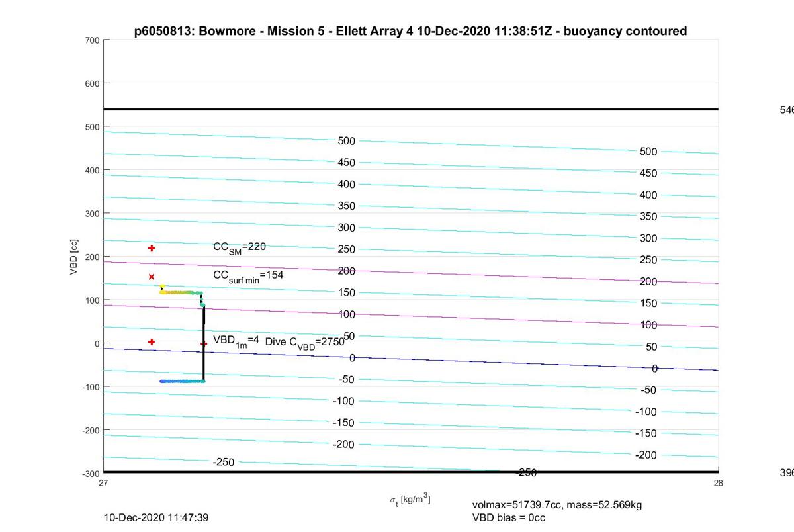Click the "VBD [cc]" y-axis label
This screenshot has height=532, width=794.
click(x=75, y=255)
